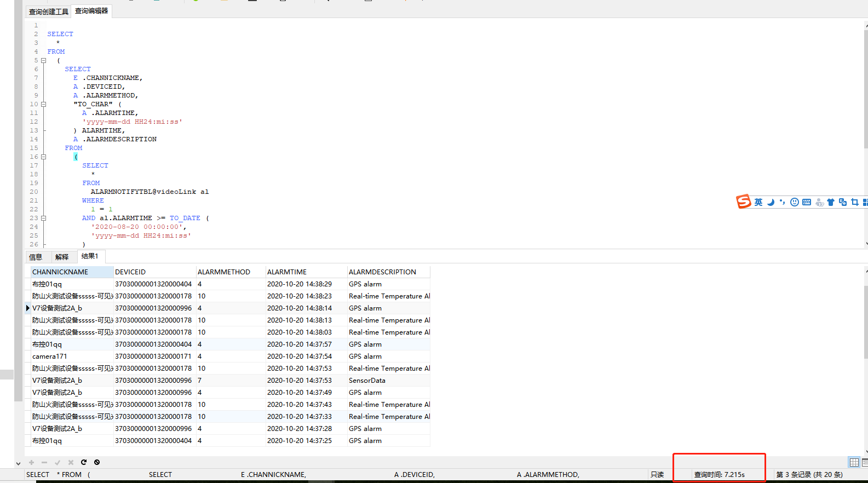Viewport: 868px width, 483px height.
Task: Click the WHERE keyword in the editor
Action: click(x=93, y=200)
